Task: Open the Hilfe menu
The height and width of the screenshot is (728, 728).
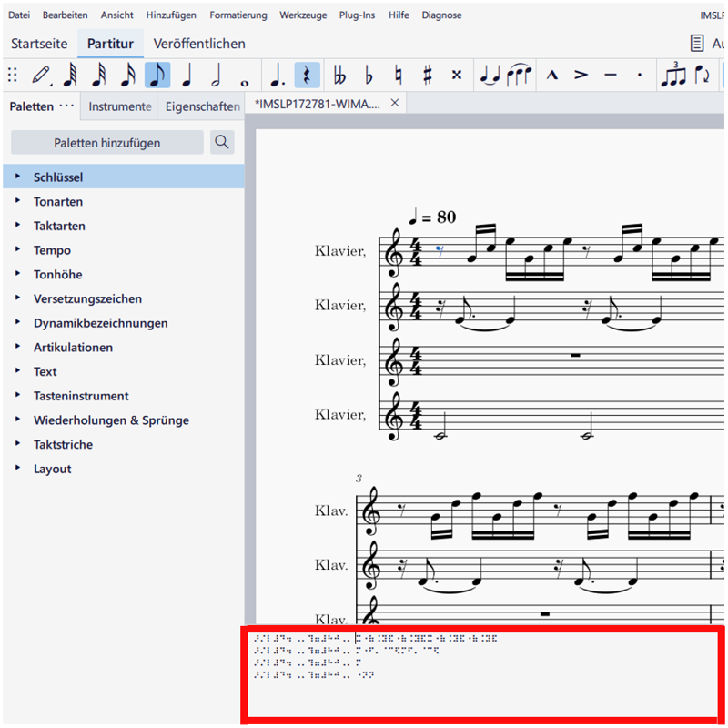Action: point(399,15)
